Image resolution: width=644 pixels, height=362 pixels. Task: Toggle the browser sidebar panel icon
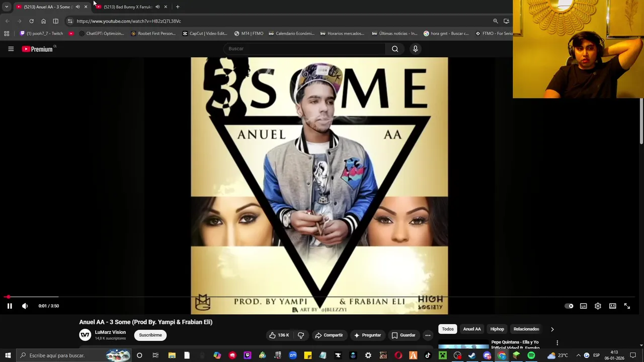[55, 21]
